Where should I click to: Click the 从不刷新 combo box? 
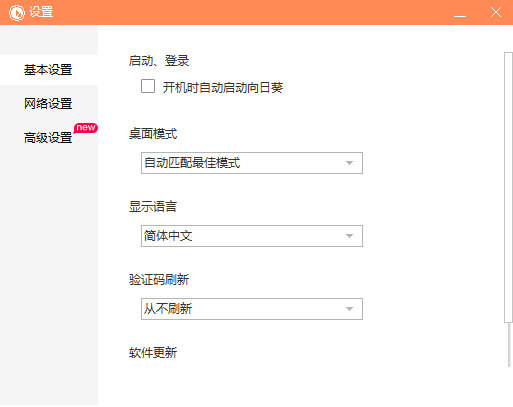coord(252,309)
